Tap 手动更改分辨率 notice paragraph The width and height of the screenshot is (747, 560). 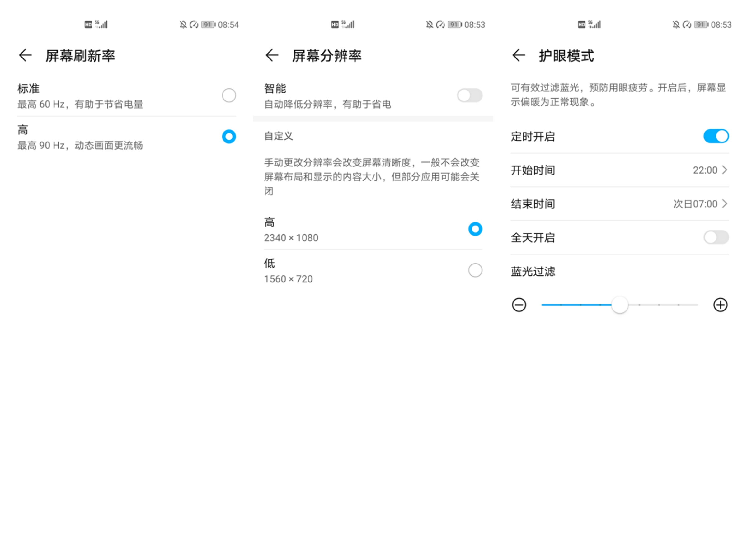[x=372, y=176]
